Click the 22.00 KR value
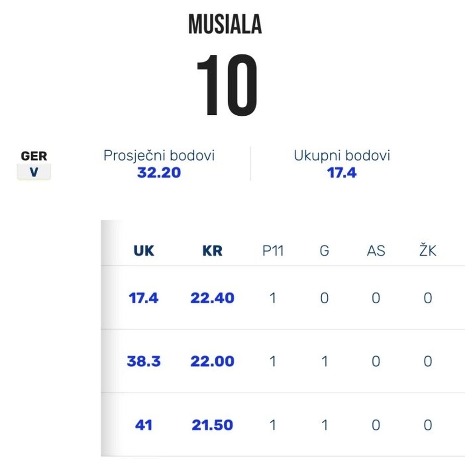 tap(212, 361)
